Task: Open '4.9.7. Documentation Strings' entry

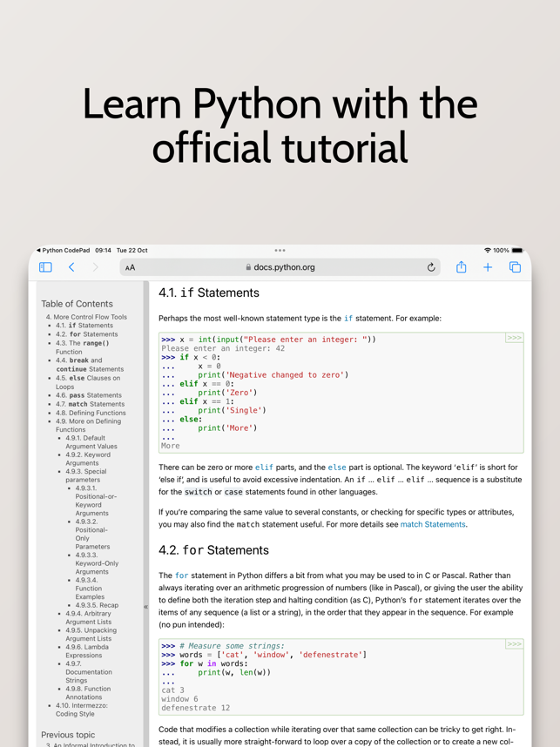Action: [x=89, y=672]
